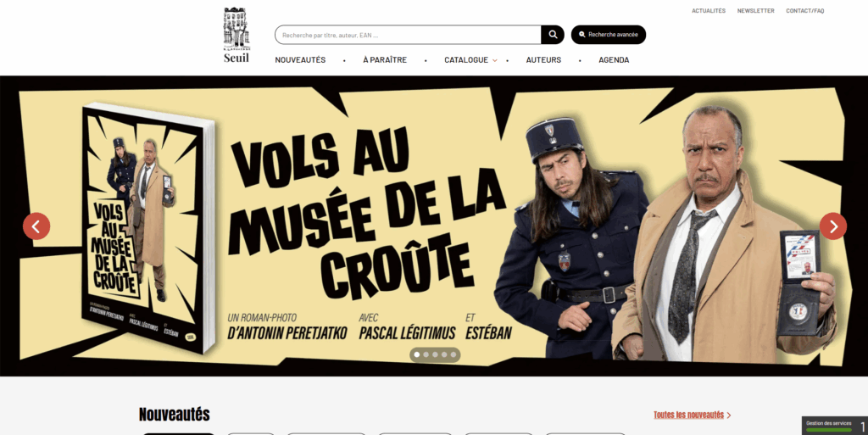
Task: Open the Recherche avancée search option
Action: tap(609, 35)
